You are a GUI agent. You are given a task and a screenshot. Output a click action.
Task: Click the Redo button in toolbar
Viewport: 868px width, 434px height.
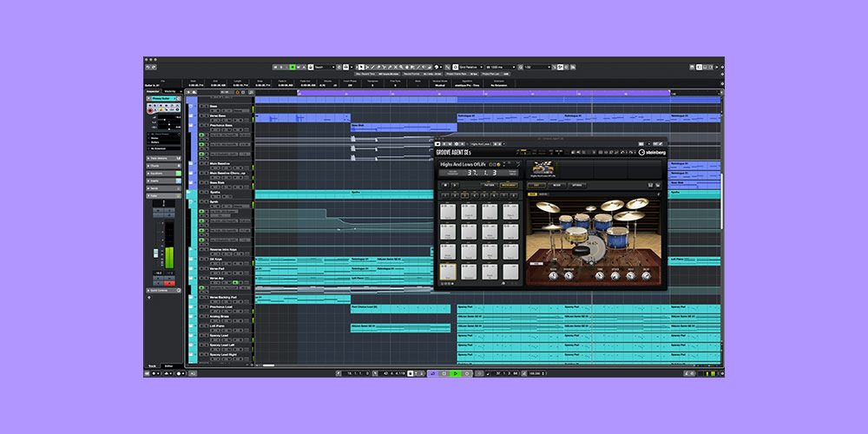pos(154,67)
